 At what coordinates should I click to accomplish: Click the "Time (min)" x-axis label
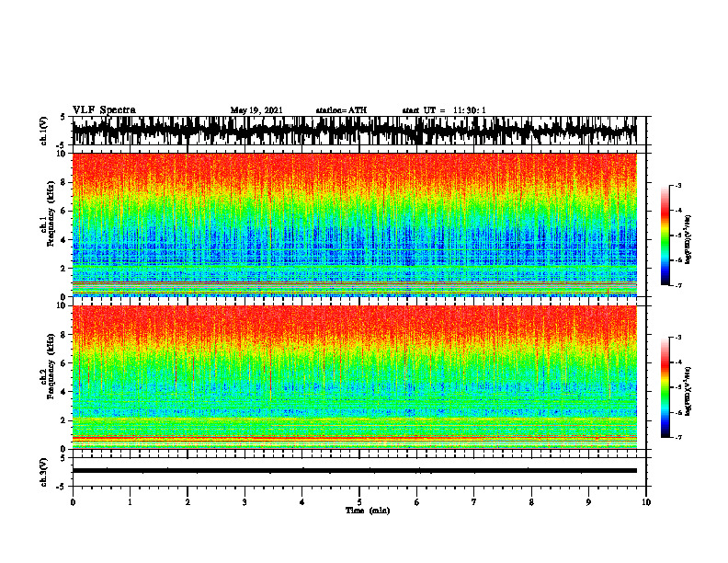click(368, 511)
